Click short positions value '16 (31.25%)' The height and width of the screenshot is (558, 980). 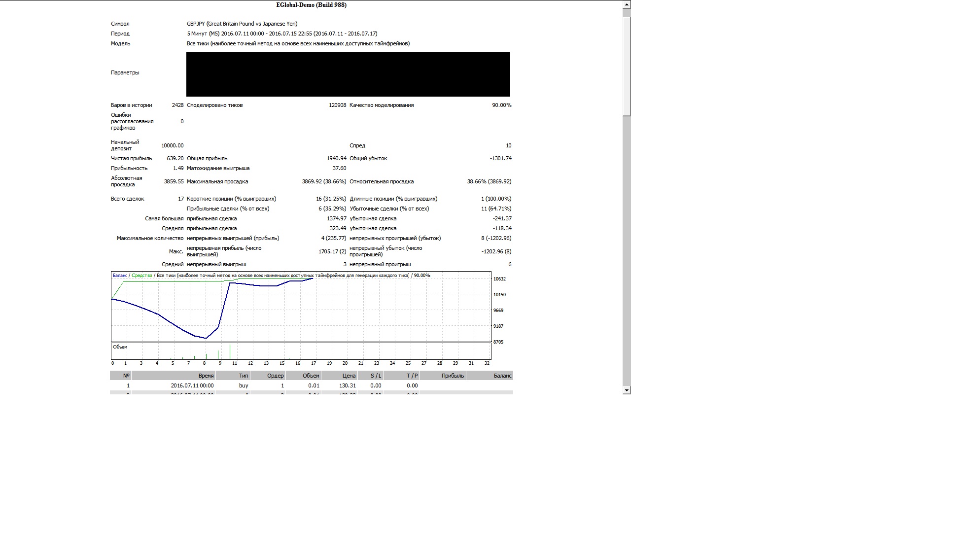[x=331, y=199]
